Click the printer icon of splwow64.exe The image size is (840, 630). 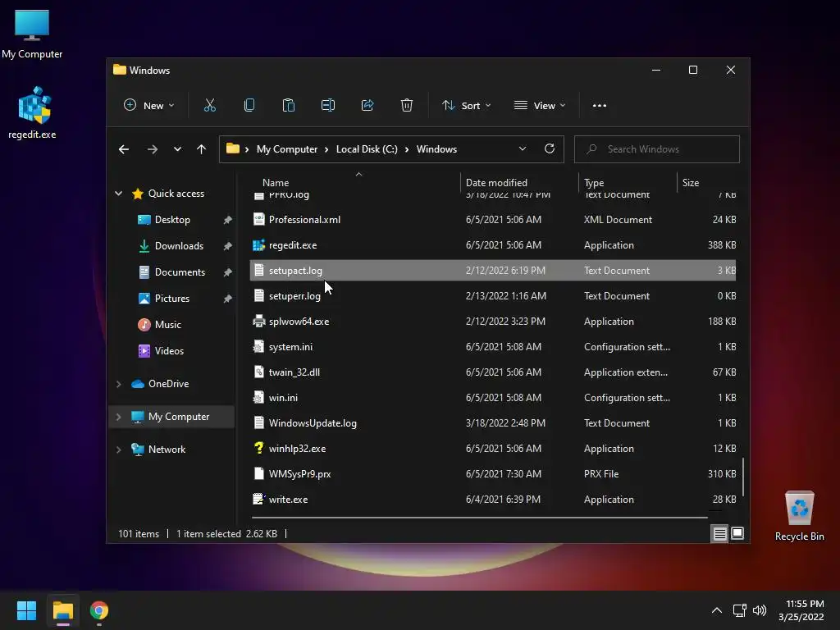pos(258,322)
